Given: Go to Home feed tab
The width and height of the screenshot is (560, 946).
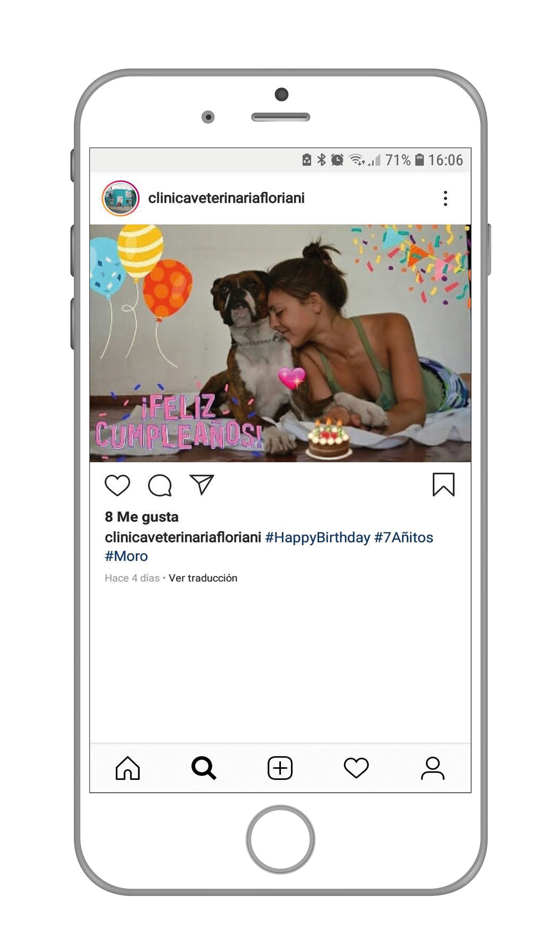Looking at the screenshot, I should pyautogui.click(x=127, y=768).
